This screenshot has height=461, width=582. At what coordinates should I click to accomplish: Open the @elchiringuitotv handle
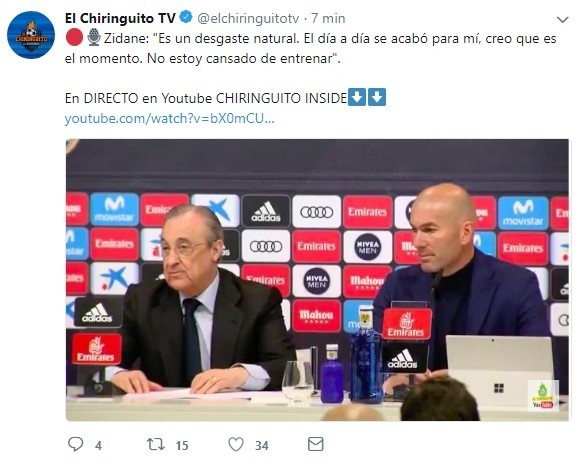248,18
